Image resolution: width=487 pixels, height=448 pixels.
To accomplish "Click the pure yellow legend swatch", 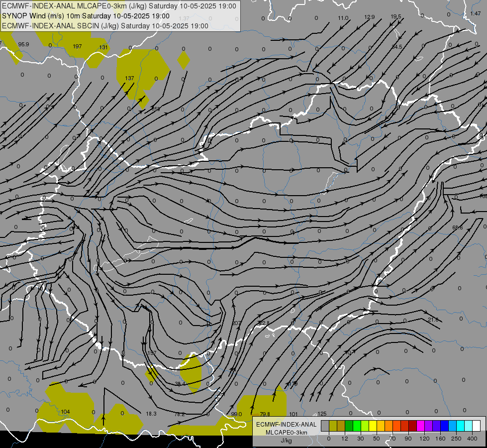I will [x=373, y=426].
